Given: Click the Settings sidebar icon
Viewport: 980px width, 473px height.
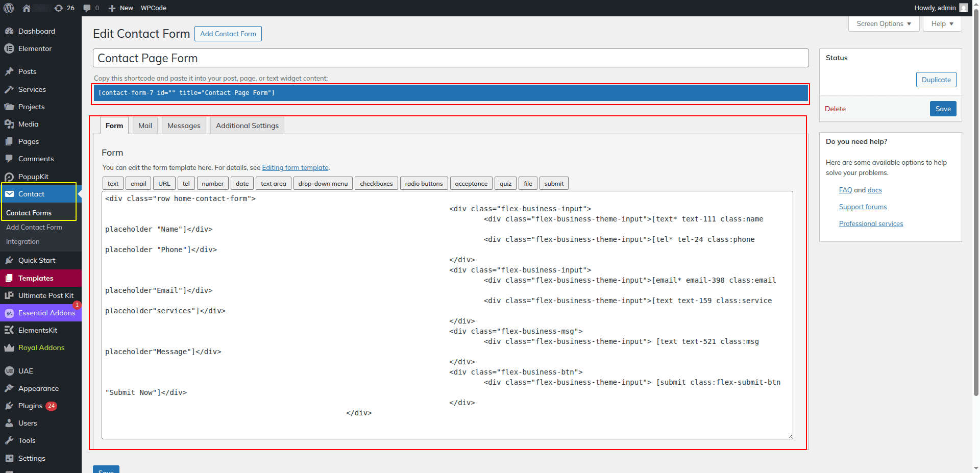Looking at the screenshot, I should (x=9, y=458).
